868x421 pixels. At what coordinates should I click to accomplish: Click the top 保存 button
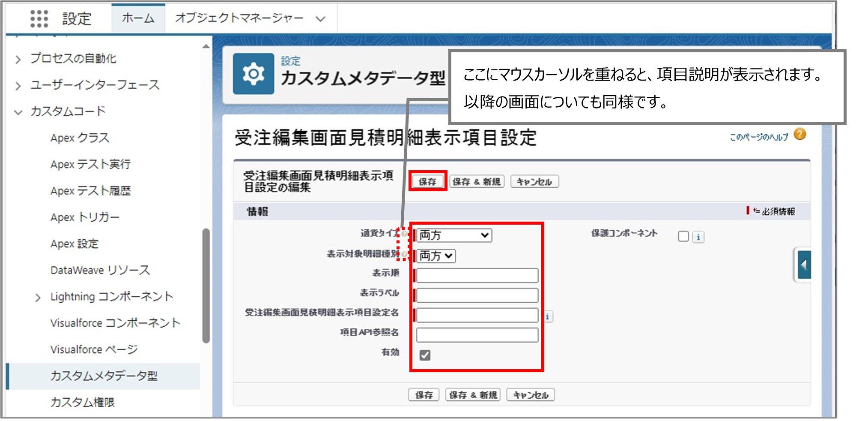click(427, 181)
